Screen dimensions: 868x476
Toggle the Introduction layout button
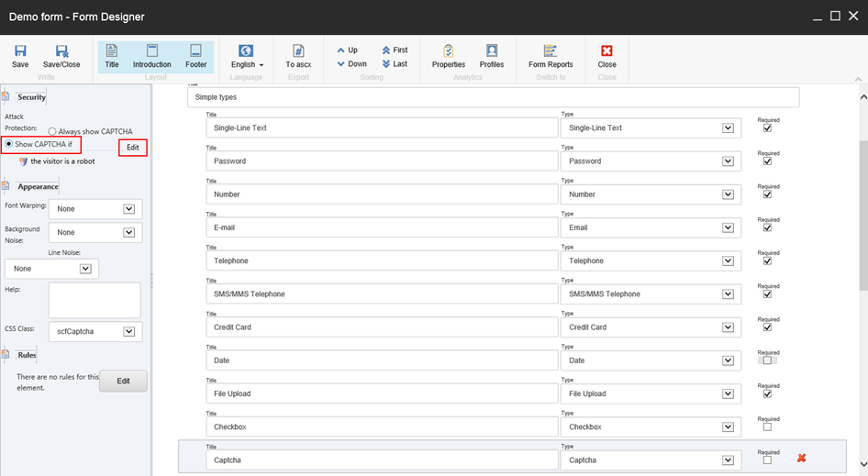pos(152,55)
